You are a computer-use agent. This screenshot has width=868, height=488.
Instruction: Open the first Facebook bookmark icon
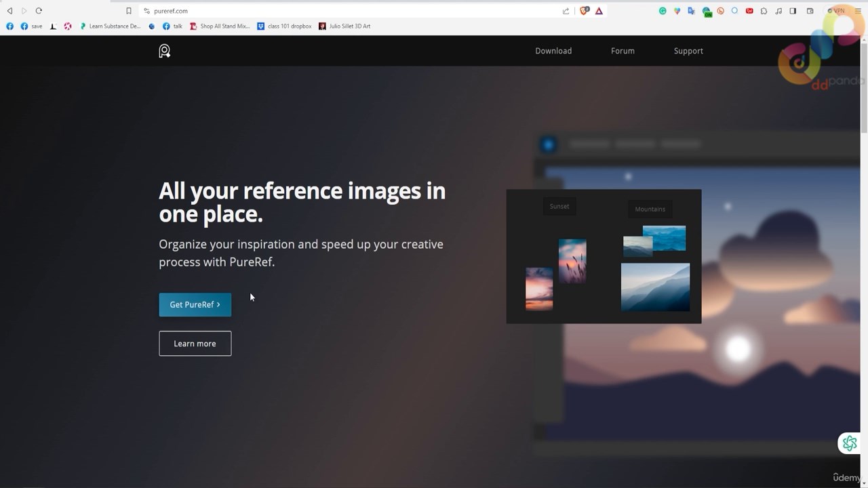click(x=9, y=26)
